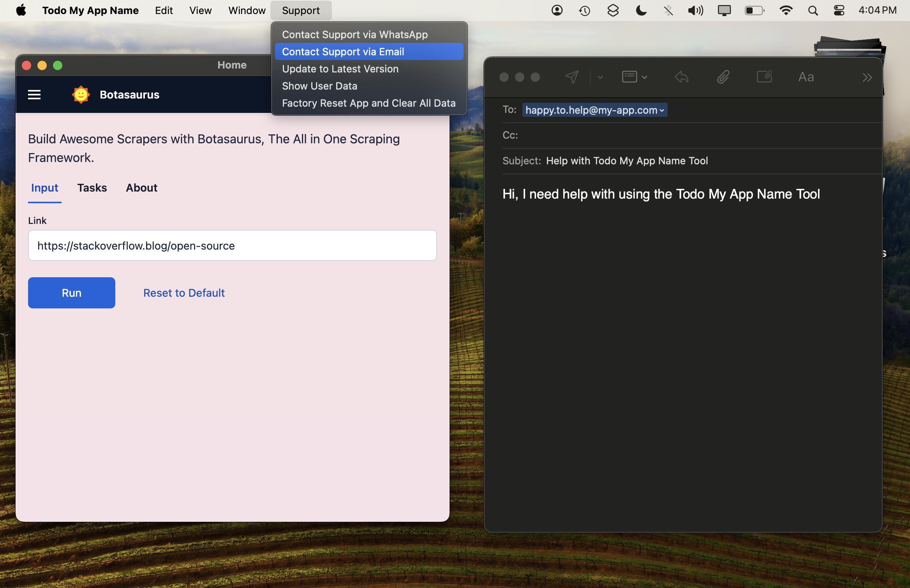The image size is (910, 588).
Task: Show more toolbar items with double chevron
Action: (867, 77)
